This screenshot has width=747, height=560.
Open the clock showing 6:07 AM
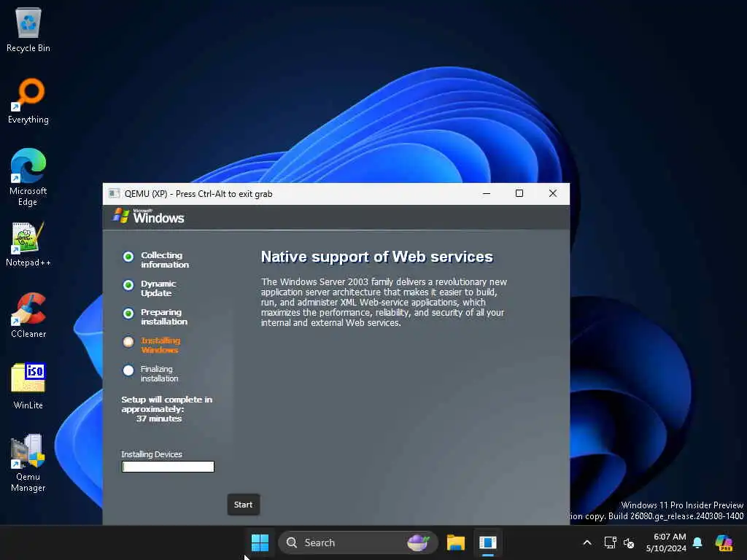click(666, 542)
